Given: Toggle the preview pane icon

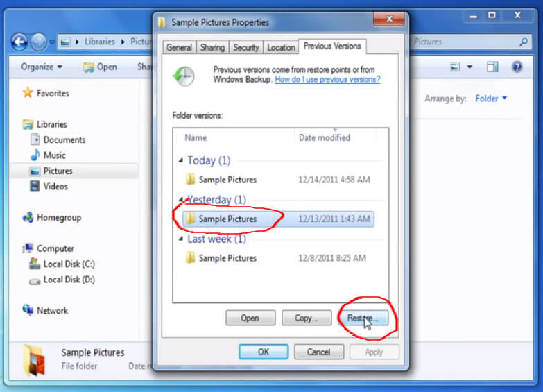Looking at the screenshot, I should click(492, 67).
